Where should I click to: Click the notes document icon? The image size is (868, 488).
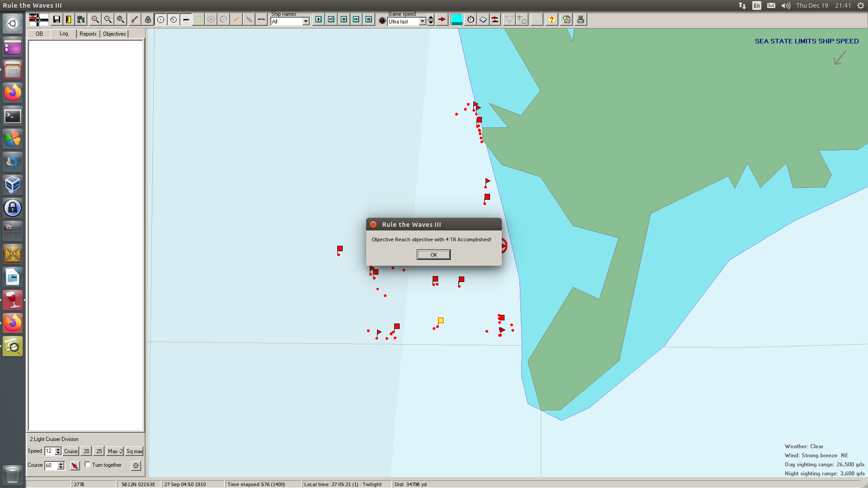click(566, 19)
